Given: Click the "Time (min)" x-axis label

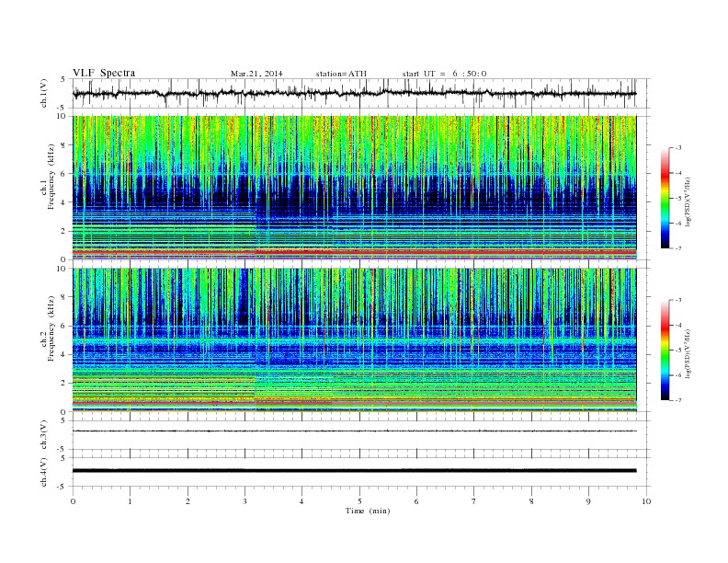Looking at the screenshot, I should [x=368, y=511].
